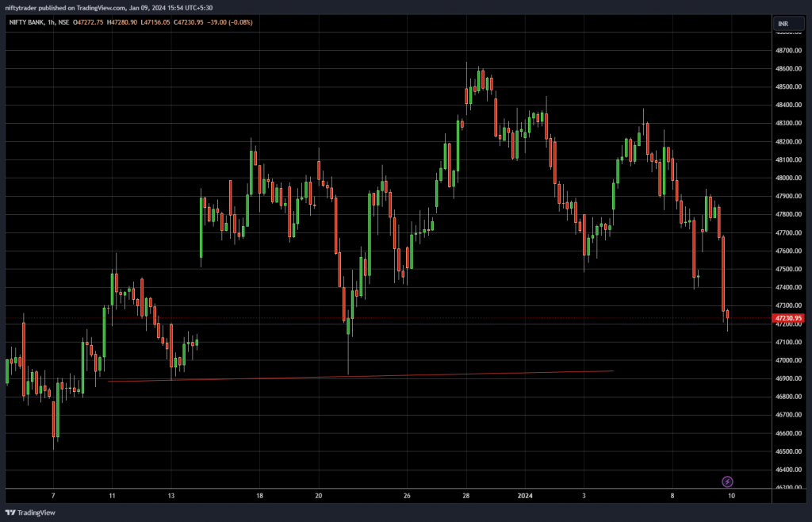Open the TradingView logo in the footer
This screenshot has height=522, width=812.
point(30,512)
